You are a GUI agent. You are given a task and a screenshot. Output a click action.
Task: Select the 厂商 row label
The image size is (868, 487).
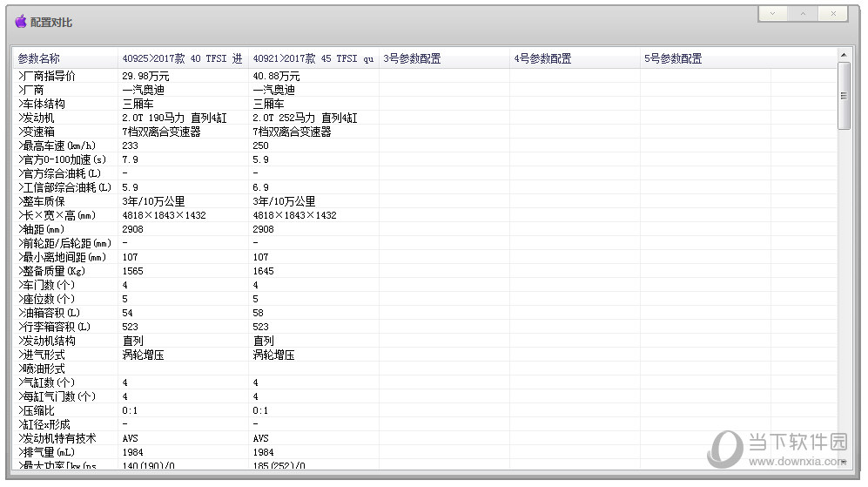pyautogui.click(x=31, y=90)
